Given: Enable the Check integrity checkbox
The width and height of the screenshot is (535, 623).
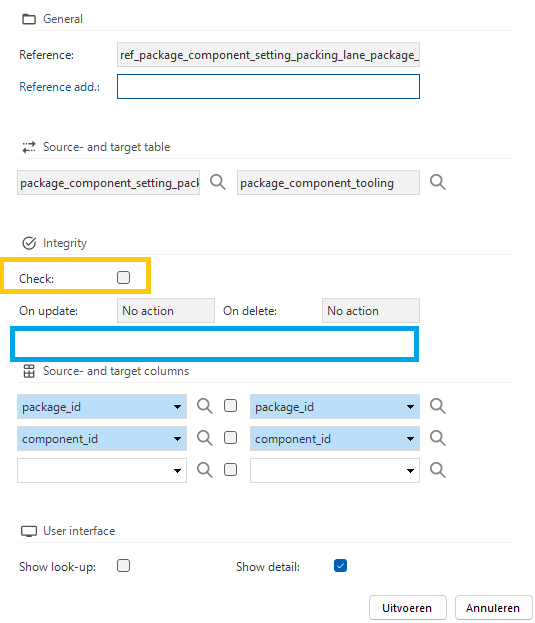Looking at the screenshot, I should click(124, 277).
